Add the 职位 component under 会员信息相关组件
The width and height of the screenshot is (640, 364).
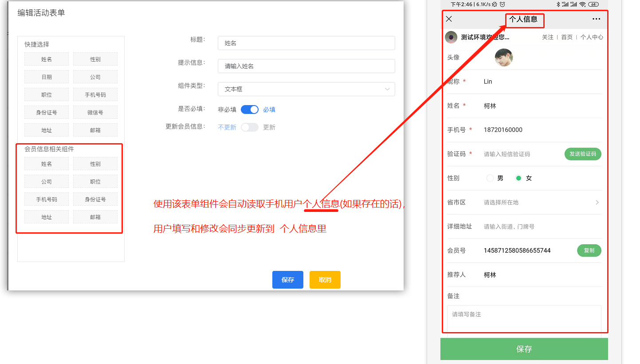tap(95, 181)
